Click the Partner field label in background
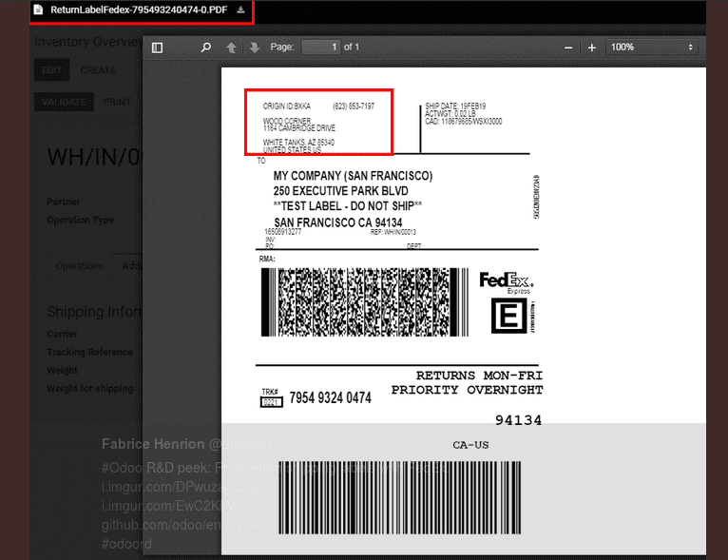The height and width of the screenshot is (560, 728). click(63, 202)
